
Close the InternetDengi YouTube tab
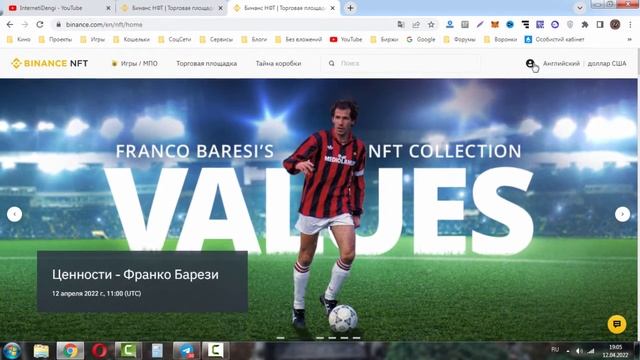tap(108, 8)
